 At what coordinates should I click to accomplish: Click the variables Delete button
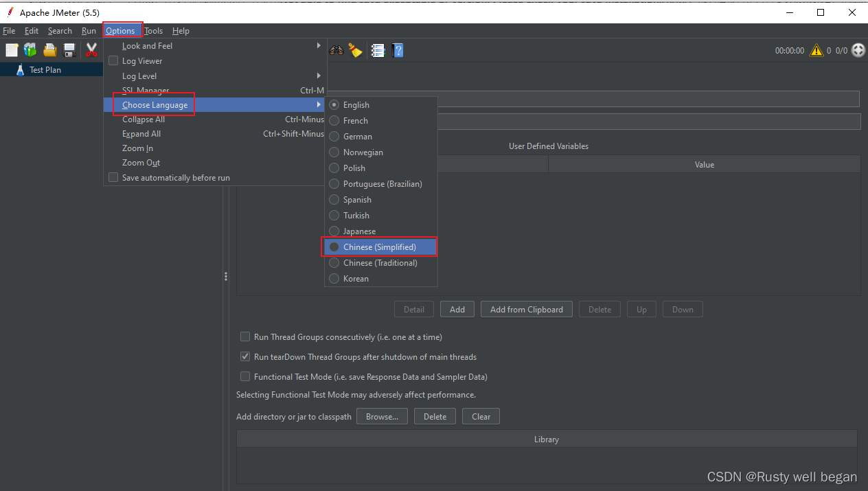coord(599,310)
